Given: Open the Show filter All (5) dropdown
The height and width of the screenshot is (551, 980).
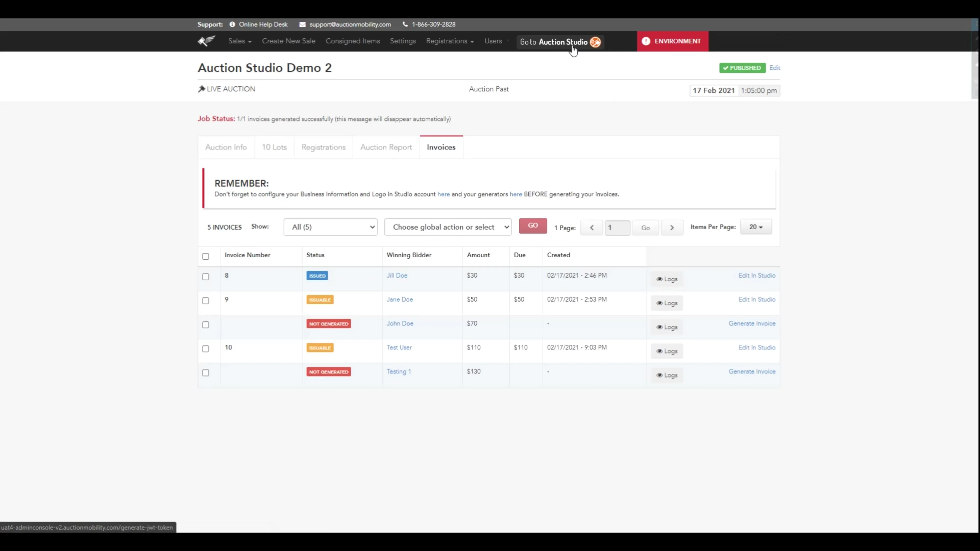Looking at the screenshot, I should coord(330,227).
